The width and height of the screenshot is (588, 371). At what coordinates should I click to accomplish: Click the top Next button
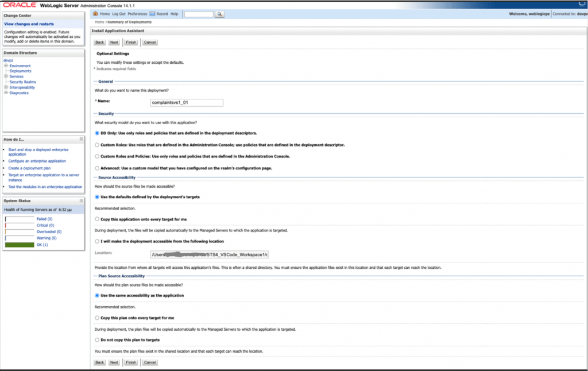point(114,42)
